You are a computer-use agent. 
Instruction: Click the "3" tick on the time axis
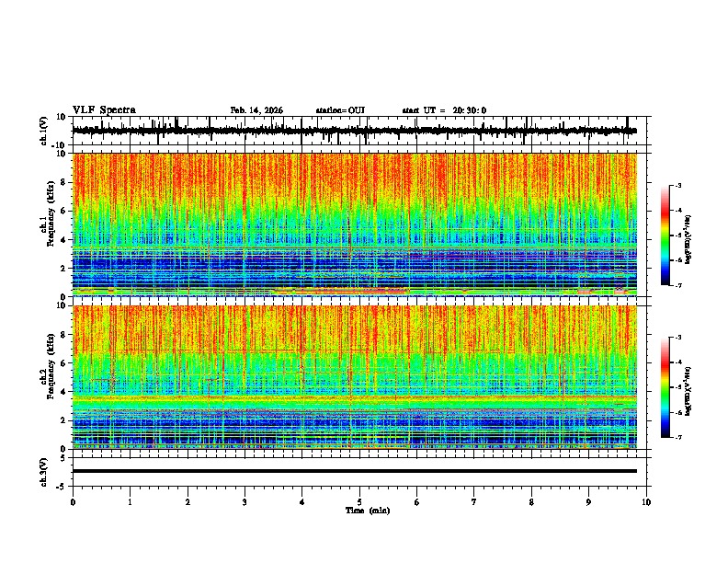click(x=245, y=502)
